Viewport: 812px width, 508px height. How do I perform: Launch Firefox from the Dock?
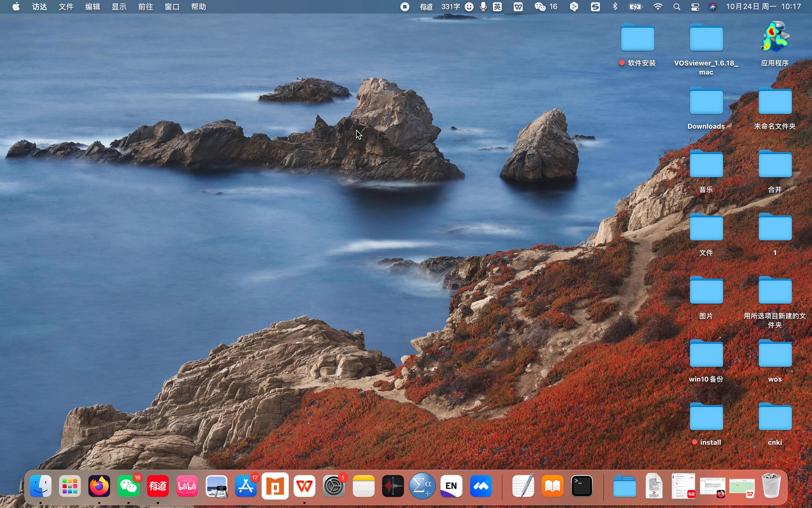pyautogui.click(x=99, y=486)
